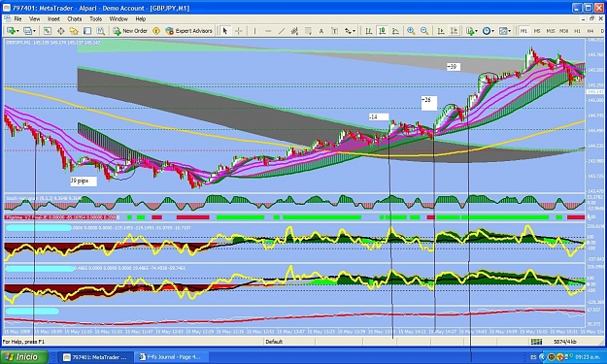Click the Default profile in status bar

[274, 342]
